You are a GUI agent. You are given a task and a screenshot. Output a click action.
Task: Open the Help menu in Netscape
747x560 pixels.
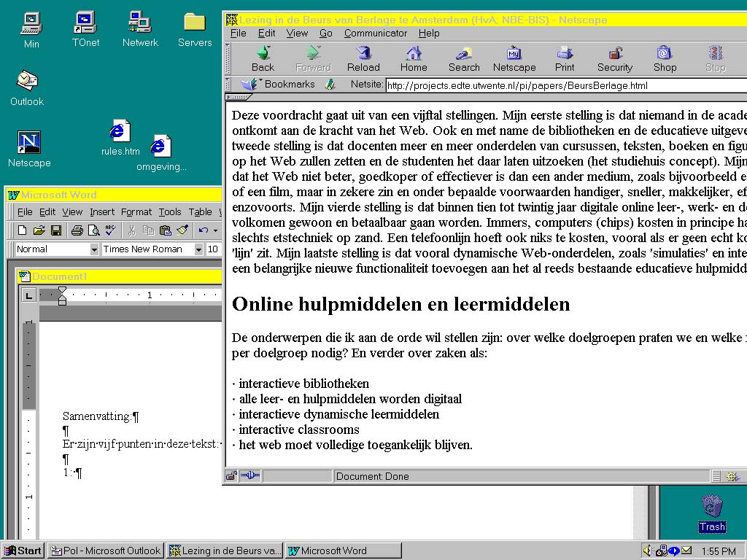pyautogui.click(x=429, y=34)
